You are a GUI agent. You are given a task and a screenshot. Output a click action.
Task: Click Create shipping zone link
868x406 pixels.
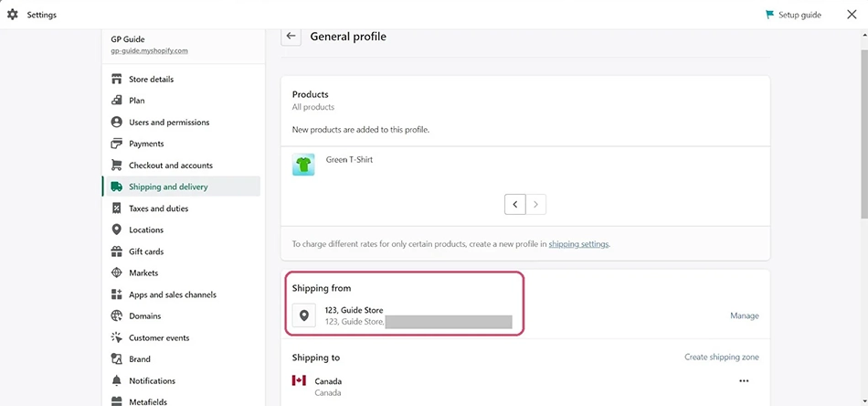pos(721,358)
